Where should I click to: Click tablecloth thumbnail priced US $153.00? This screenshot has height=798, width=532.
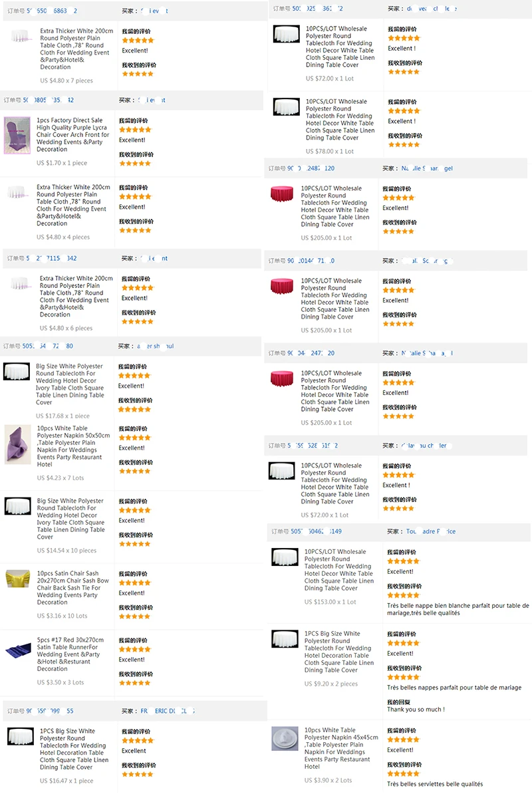[285, 557]
